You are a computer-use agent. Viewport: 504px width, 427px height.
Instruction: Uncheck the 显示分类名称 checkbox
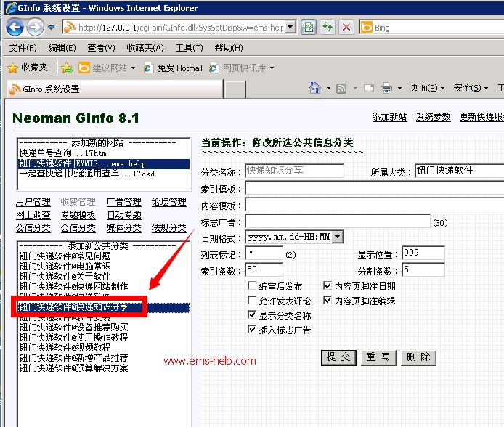[x=252, y=314]
